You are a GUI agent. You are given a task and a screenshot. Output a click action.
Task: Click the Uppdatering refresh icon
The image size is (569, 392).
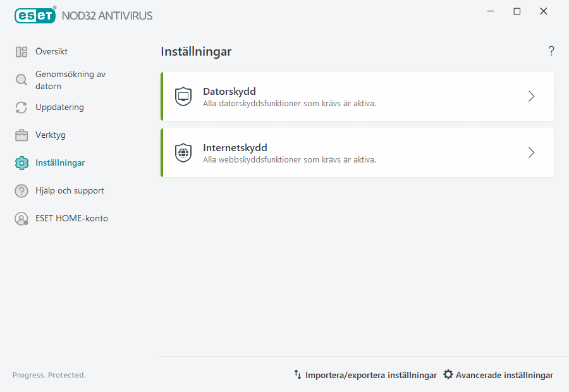click(x=21, y=107)
